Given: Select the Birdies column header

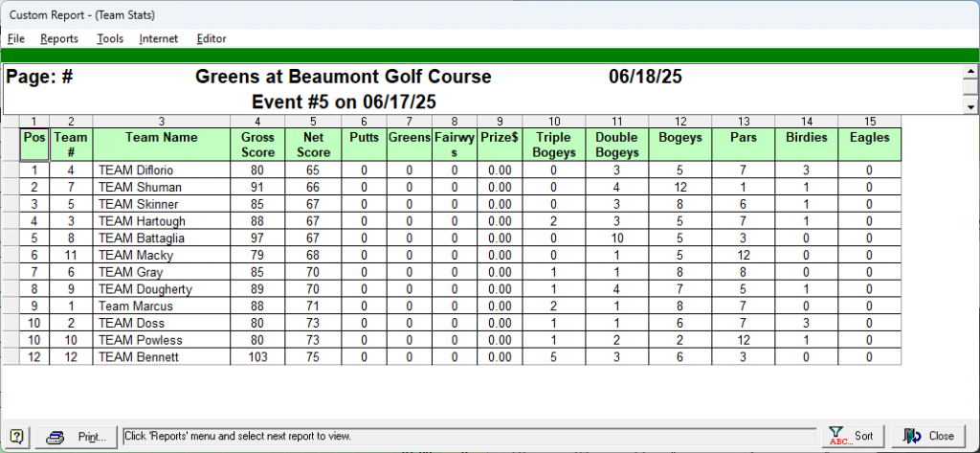Looking at the screenshot, I should 806,138.
